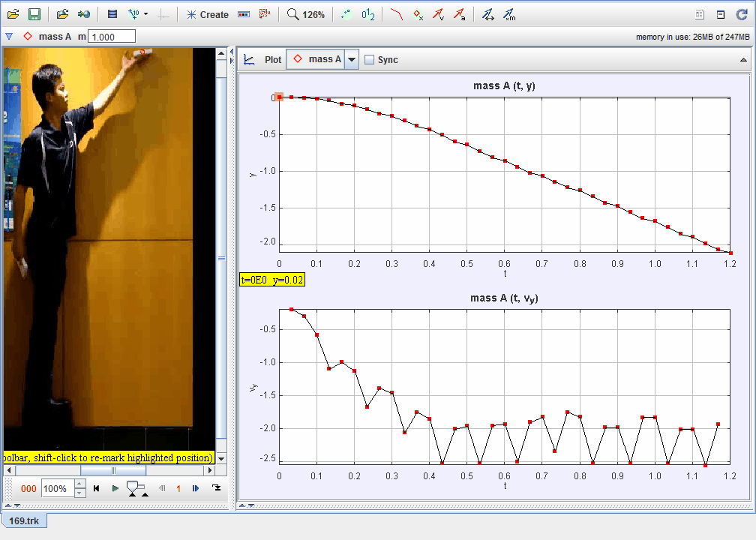The image size is (756, 540).
Task: Click the mass m input field
Action: [112, 36]
